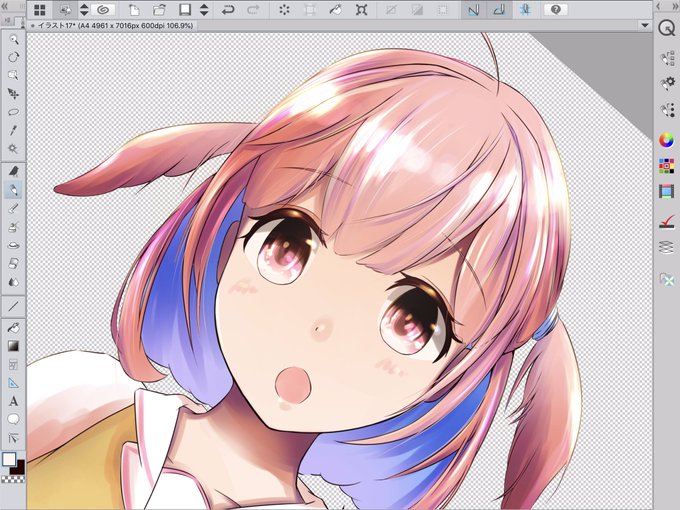Toggle Snap to grid

click(525, 10)
